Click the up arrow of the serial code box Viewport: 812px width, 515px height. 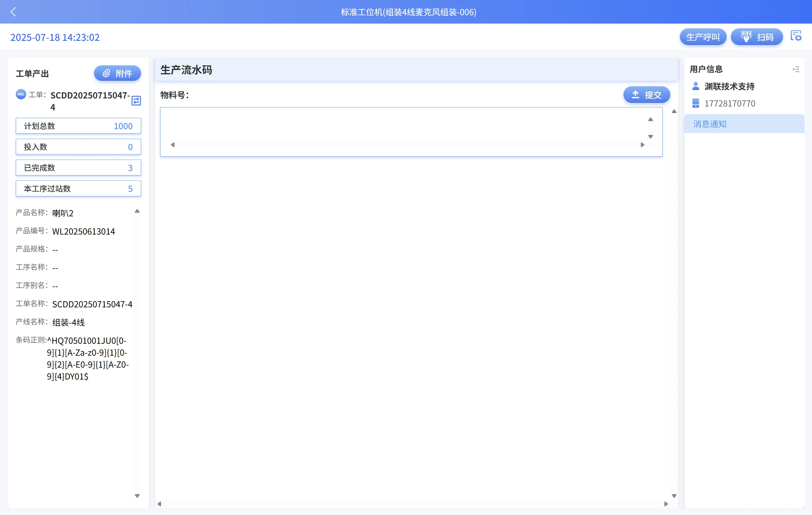click(x=651, y=119)
